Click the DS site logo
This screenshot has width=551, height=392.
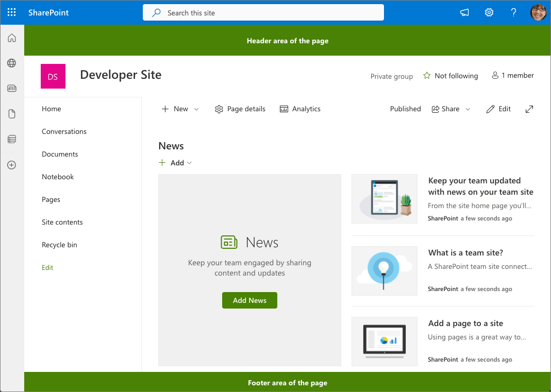53,76
